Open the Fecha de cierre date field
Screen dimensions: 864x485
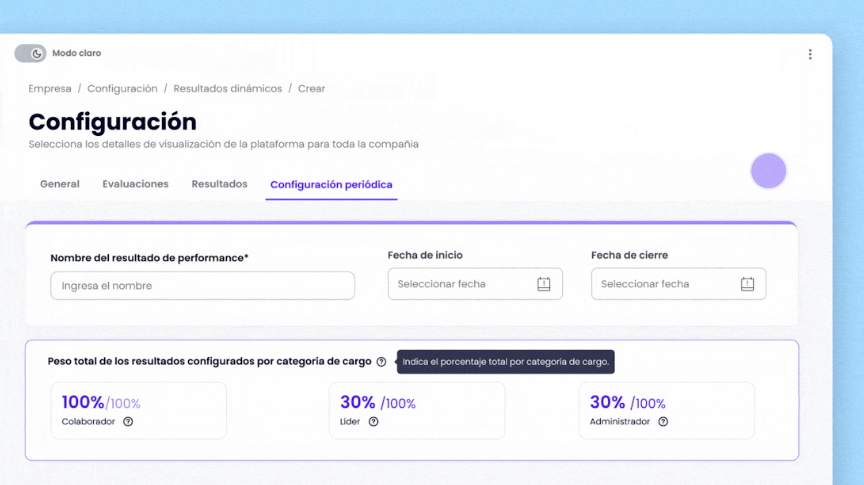coord(678,284)
